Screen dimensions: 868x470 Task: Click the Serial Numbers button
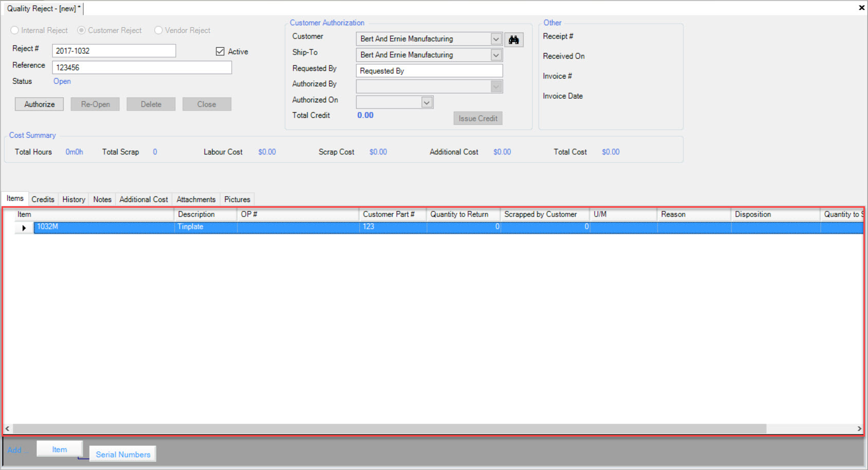(123, 455)
